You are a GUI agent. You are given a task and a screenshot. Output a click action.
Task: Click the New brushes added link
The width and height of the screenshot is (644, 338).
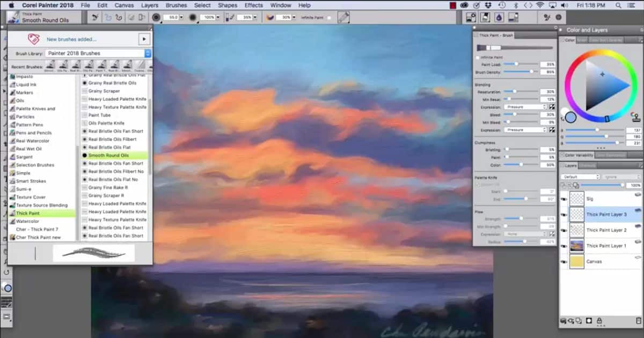point(71,39)
